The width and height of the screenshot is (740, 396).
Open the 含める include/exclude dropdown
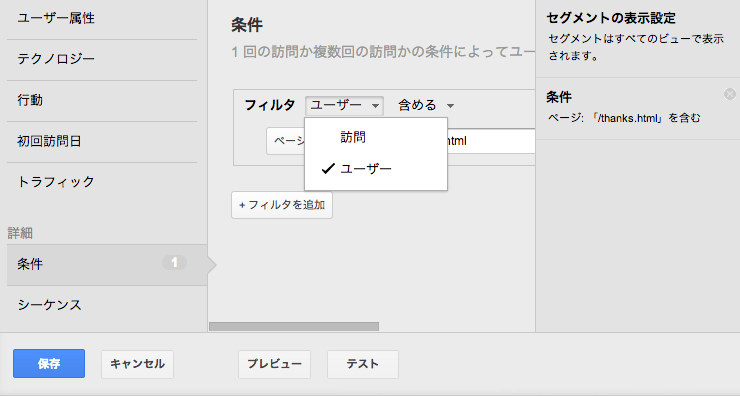tap(426, 105)
